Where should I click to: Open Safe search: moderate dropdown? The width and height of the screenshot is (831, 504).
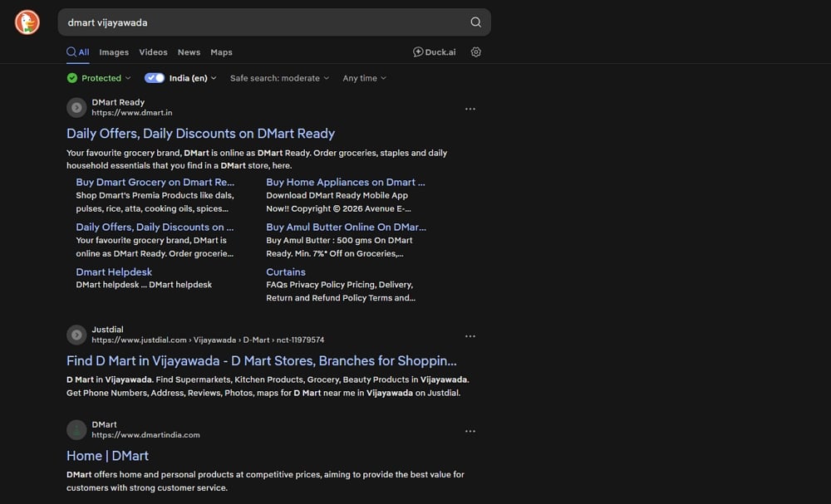[279, 78]
